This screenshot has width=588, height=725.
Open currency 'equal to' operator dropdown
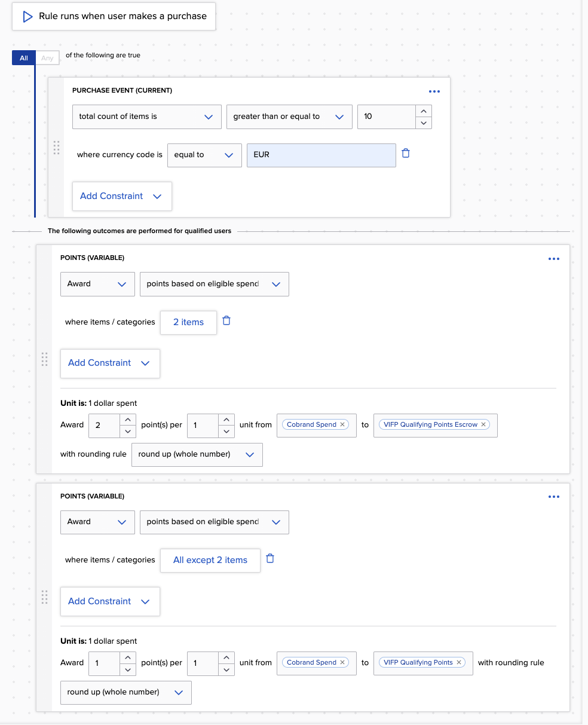204,155
